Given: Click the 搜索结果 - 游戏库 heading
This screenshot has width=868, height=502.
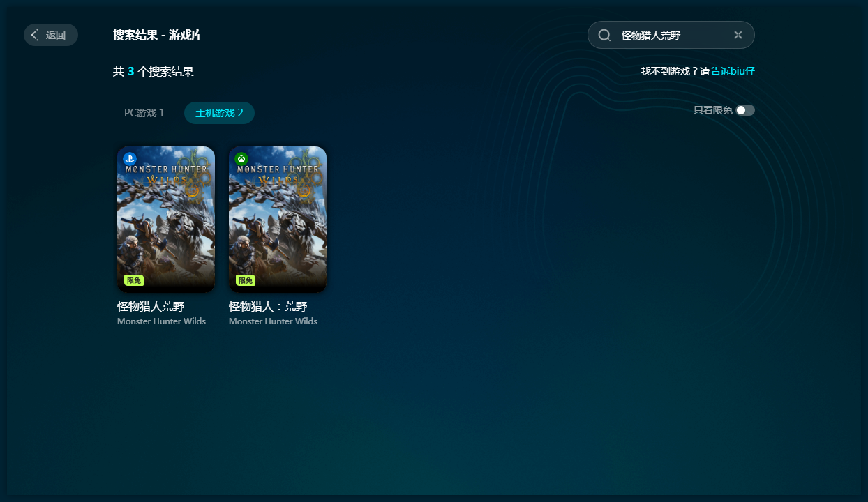Looking at the screenshot, I should coord(158,35).
